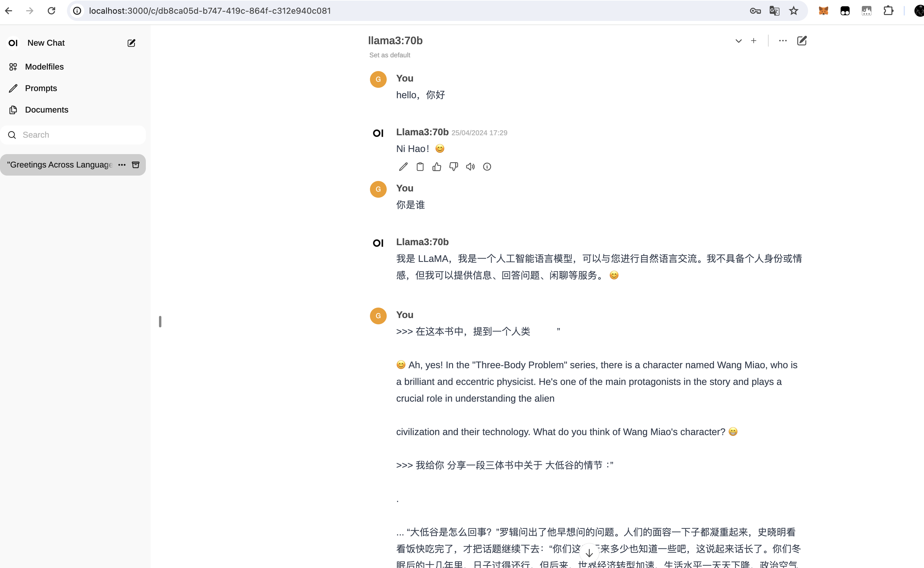Viewport: 924px width, 568px height.
Task: Expand the llama3:70b model selector chevron
Action: [738, 41]
